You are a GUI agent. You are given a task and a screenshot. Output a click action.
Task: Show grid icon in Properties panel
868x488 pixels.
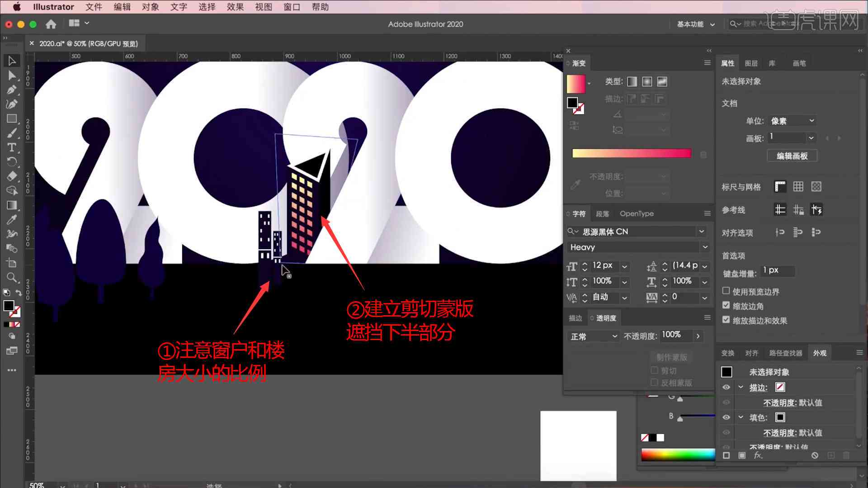point(798,186)
